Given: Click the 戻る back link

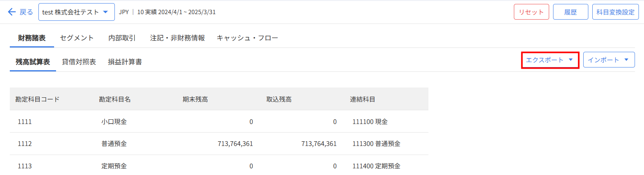Looking at the screenshot, I should pyautogui.click(x=26, y=12).
